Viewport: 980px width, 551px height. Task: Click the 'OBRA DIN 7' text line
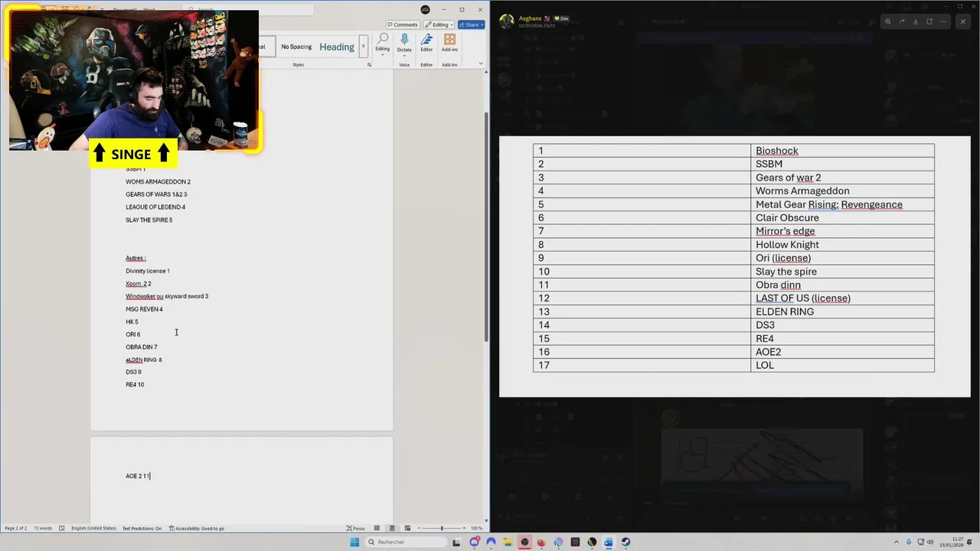[x=141, y=347]
